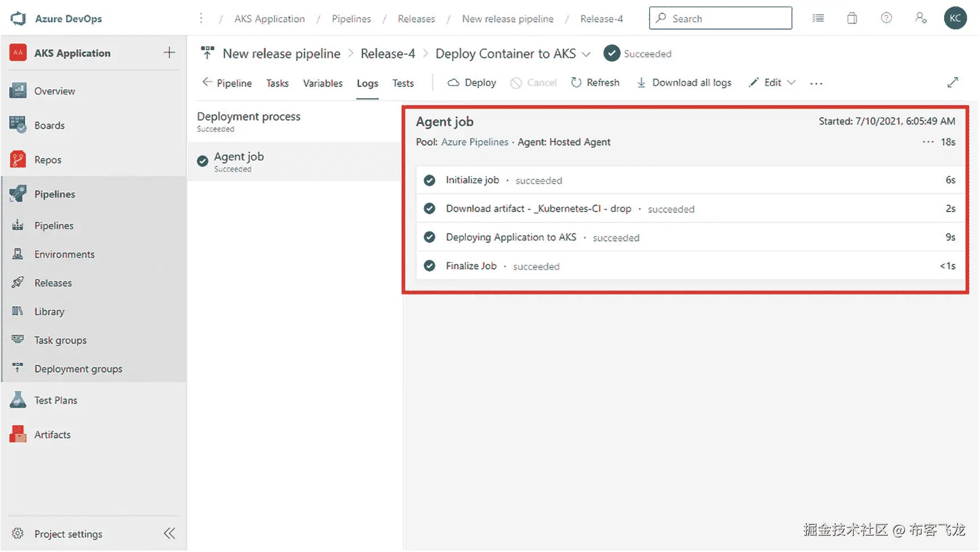Open the Boards section icon
The width and height of the screenshot is (980, 552).
pyautogui.click(x=18, y=125)
